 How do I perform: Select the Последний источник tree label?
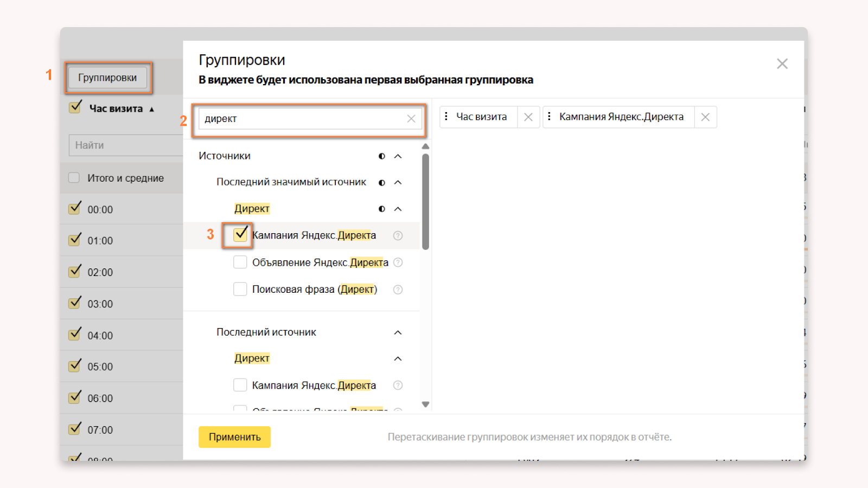coord(266,332)
